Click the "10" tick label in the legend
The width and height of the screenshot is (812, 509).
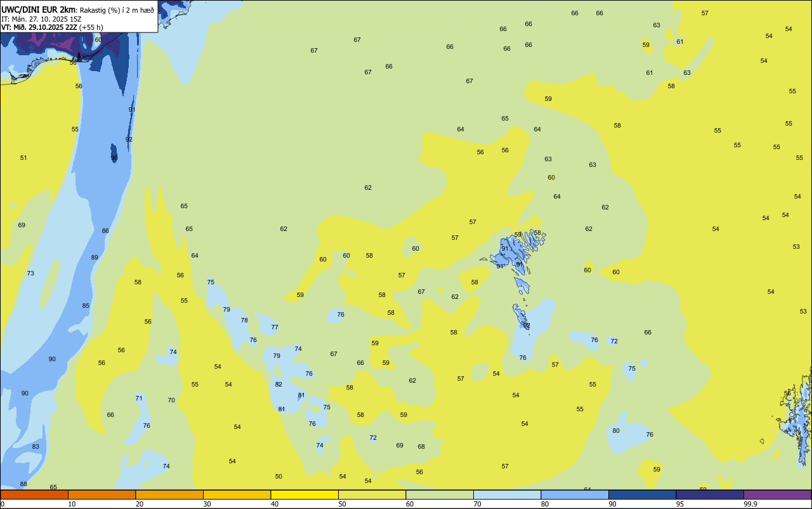point(72,504)
